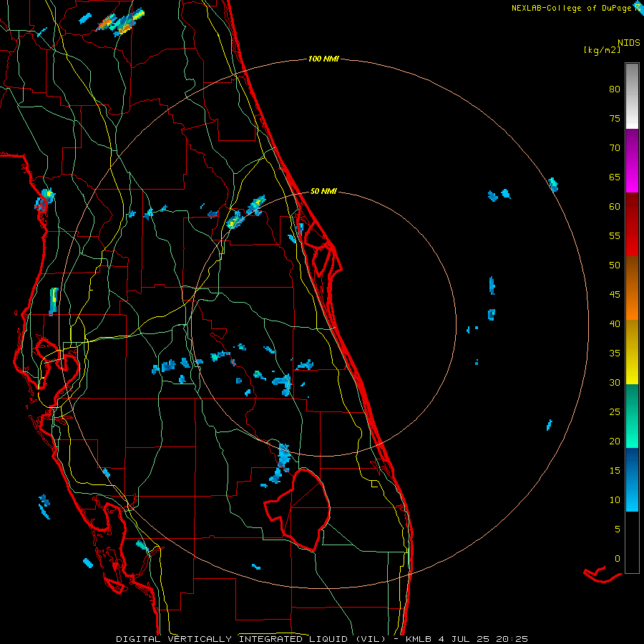Click the "NEXLAB-College of DuPage" credit text
This screenshot has width=644, height=644.
tap(571, 8)
